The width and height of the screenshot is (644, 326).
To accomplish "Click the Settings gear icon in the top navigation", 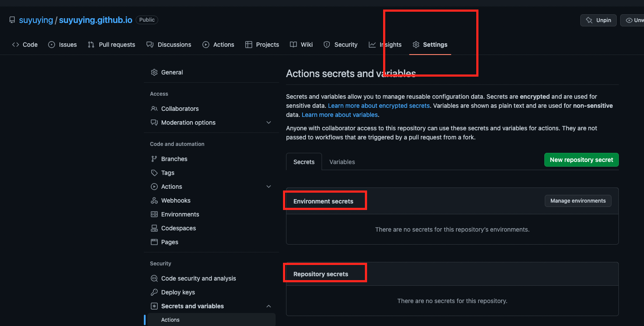I will (416, 45).
